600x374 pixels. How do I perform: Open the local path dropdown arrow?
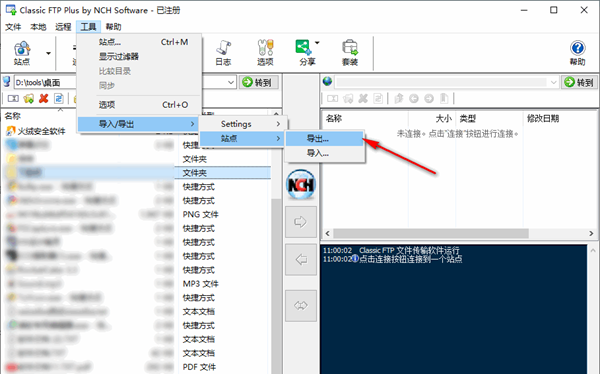(x=231, y=82)
